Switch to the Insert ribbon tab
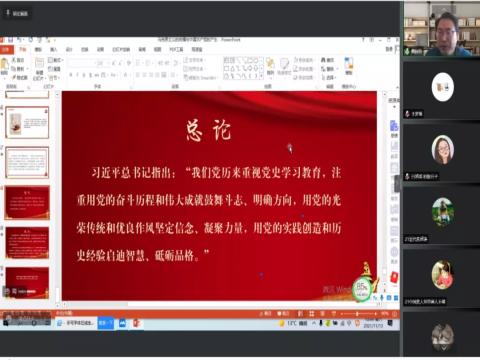Viewport: 480px width, 360px height. [x=53, y=49]
